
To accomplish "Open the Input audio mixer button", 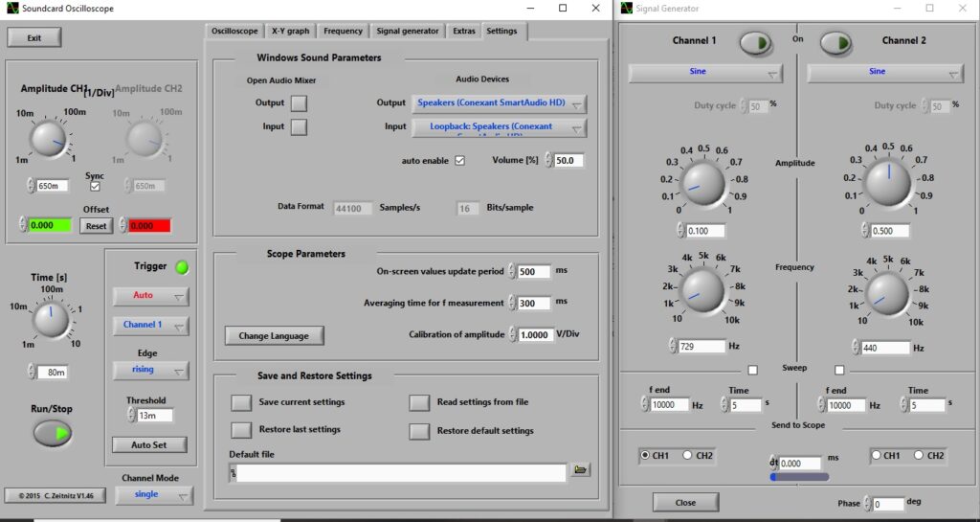I will coord(300,126).
